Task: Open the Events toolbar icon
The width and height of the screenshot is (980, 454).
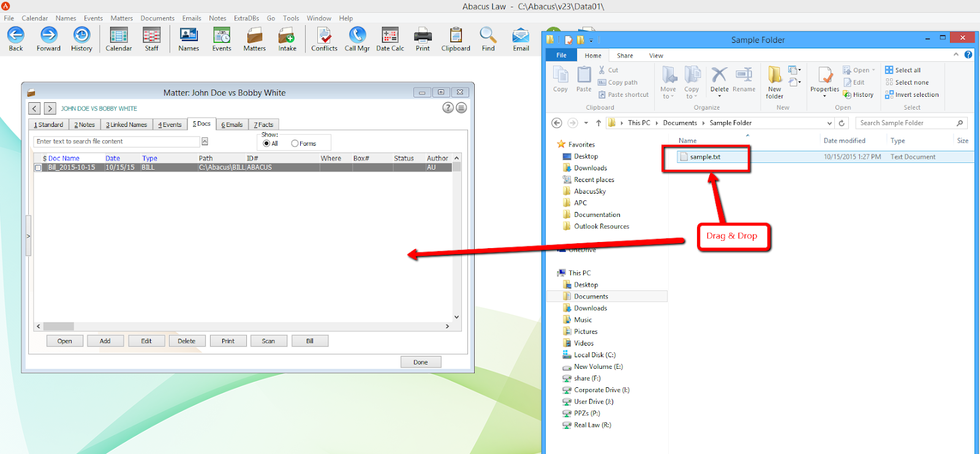Action: (222, 39)
